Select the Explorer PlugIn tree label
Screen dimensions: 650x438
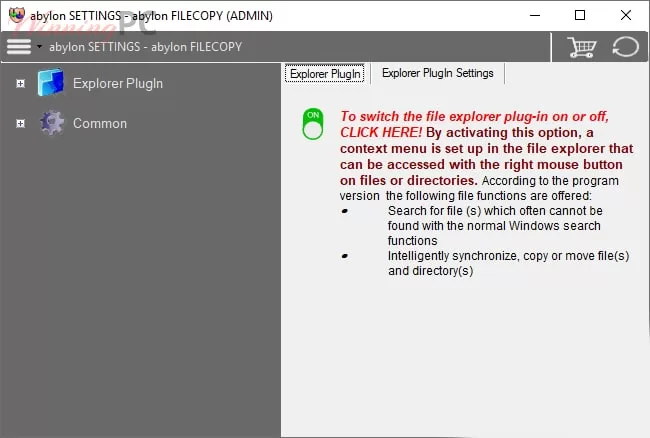coord(118,83)
